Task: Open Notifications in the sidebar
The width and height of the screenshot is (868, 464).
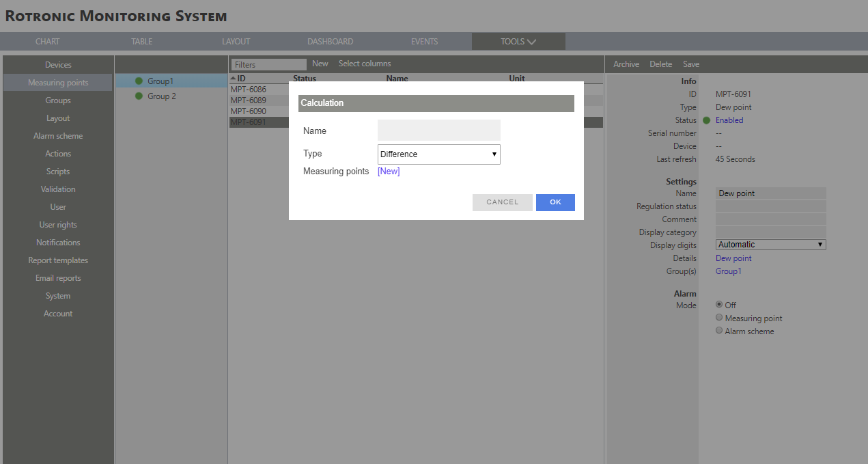Action: click(x=58, y=243)
